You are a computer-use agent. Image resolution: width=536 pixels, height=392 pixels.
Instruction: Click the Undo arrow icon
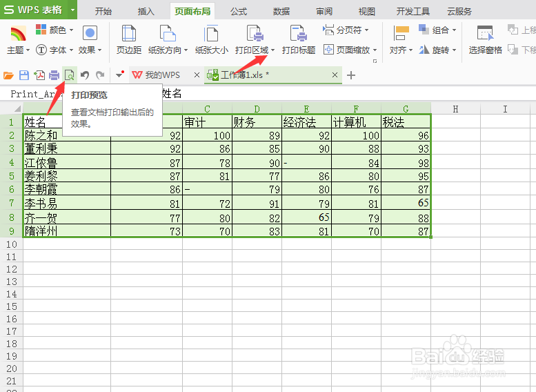click(85, 75)
